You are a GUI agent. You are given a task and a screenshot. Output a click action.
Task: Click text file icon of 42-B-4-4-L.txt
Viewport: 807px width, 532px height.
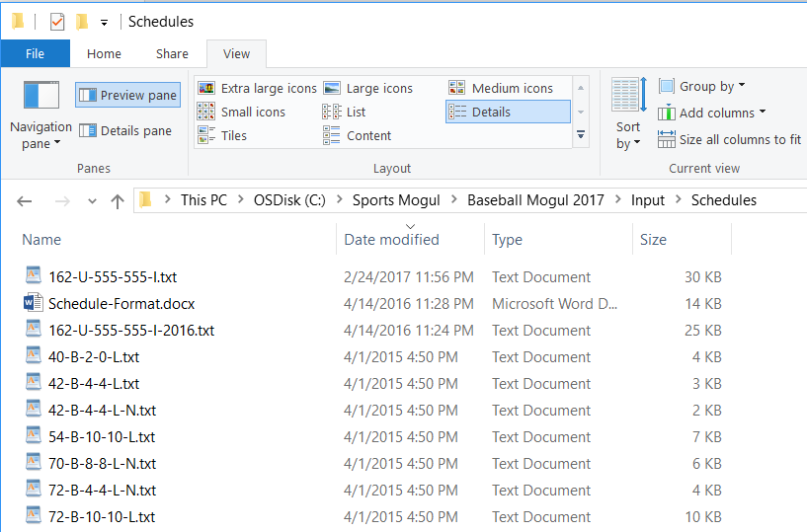click(34, 383)
